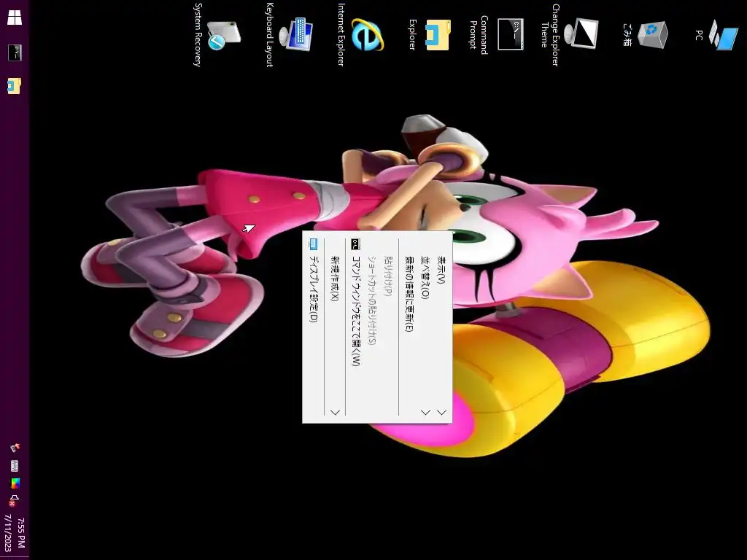Select the Command Prompt desktop icon
The image size is (747, 560).
pyautogui.click(x=497, y=34)
